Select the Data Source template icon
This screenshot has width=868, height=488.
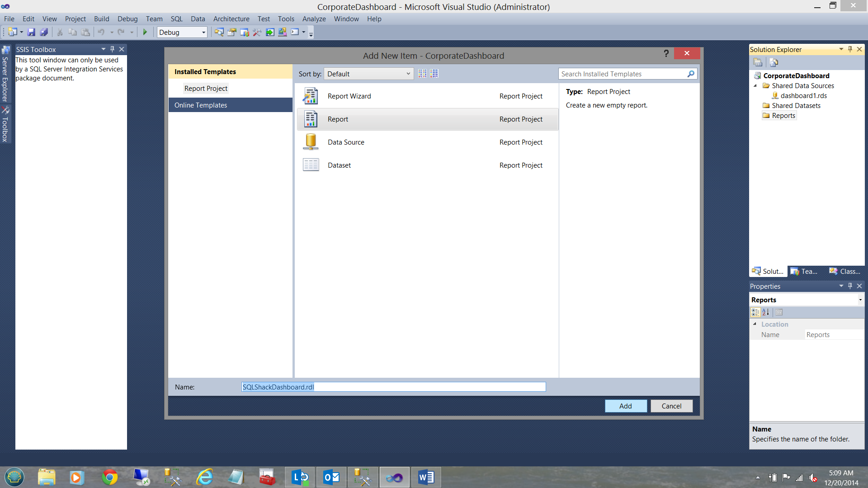click(311, 142)
